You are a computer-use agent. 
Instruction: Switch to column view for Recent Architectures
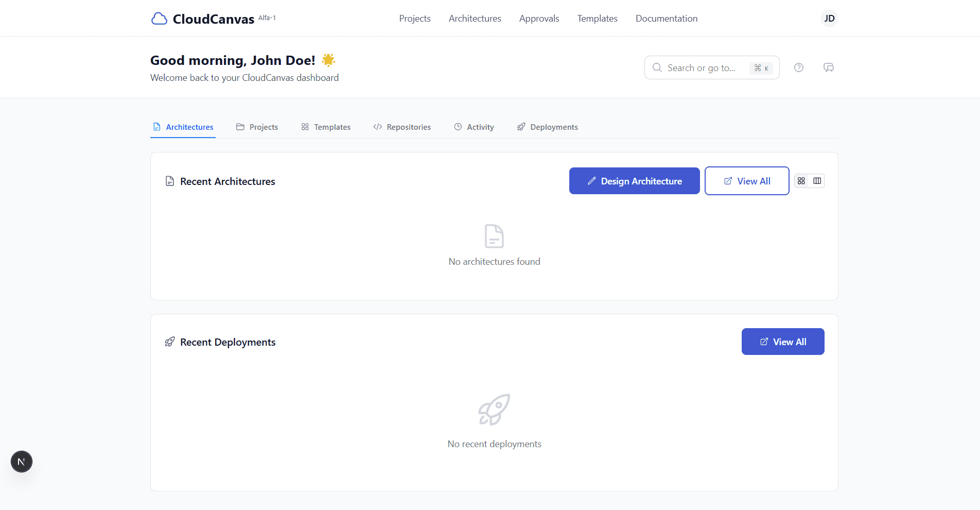[x=817, y=181]
